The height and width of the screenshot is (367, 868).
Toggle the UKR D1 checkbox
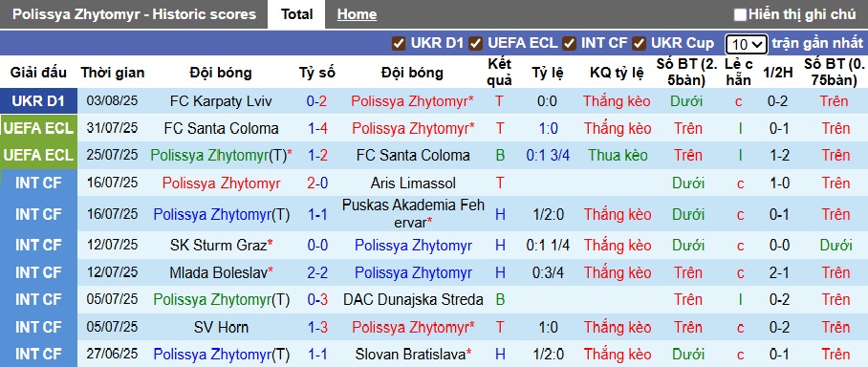click(x=398, y=44)
